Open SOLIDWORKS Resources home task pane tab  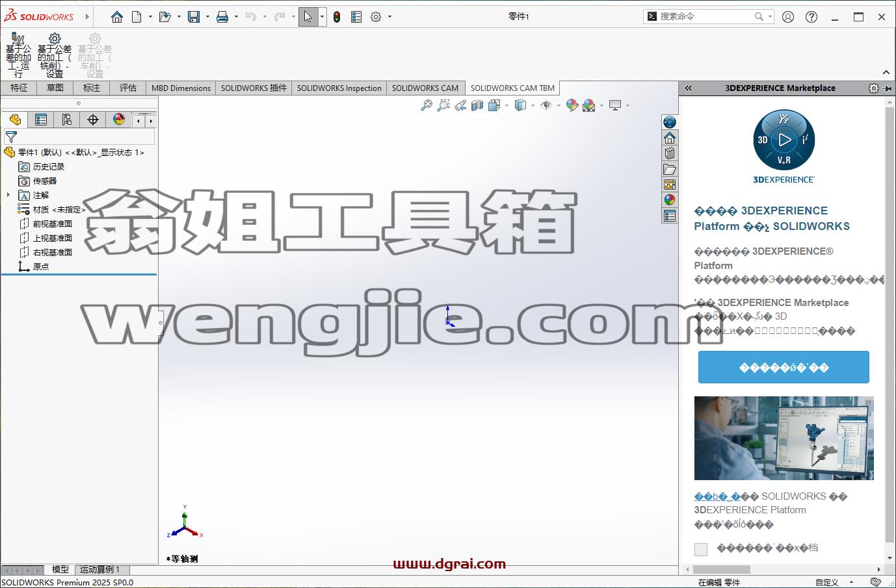pos(670,138)
